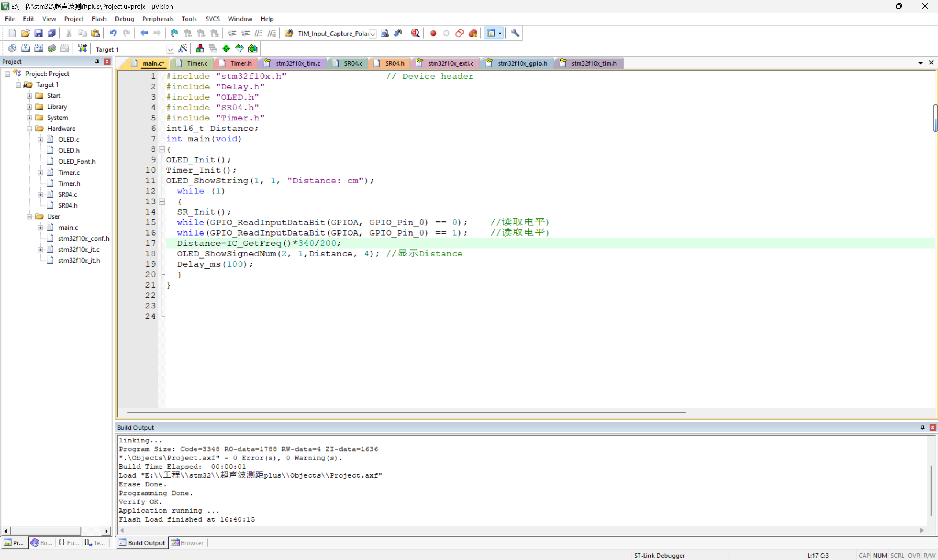Open Configuration wrench icon in toolbar
The image size is (938, 560).
pos(515,33)
